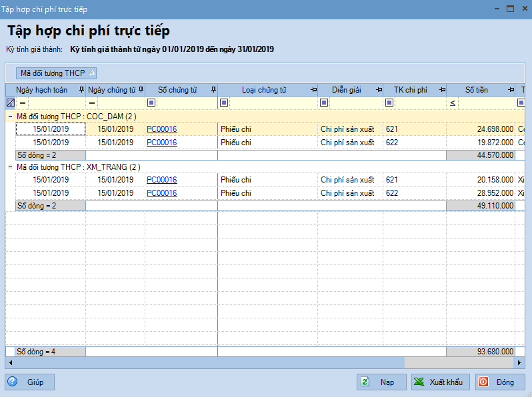The image size is (532, 397).
Task: Open filter operator for Số tiền column
Action: (x=453, y=103)
